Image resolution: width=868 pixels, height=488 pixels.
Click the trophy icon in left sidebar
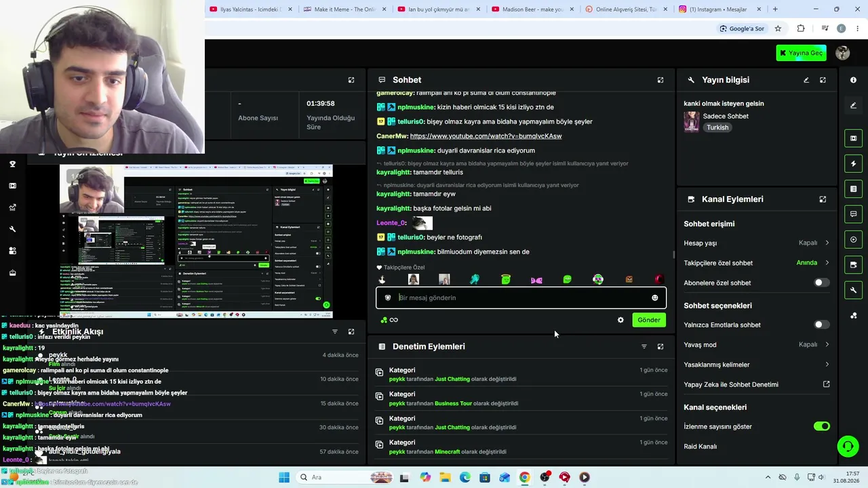point(12,164)
